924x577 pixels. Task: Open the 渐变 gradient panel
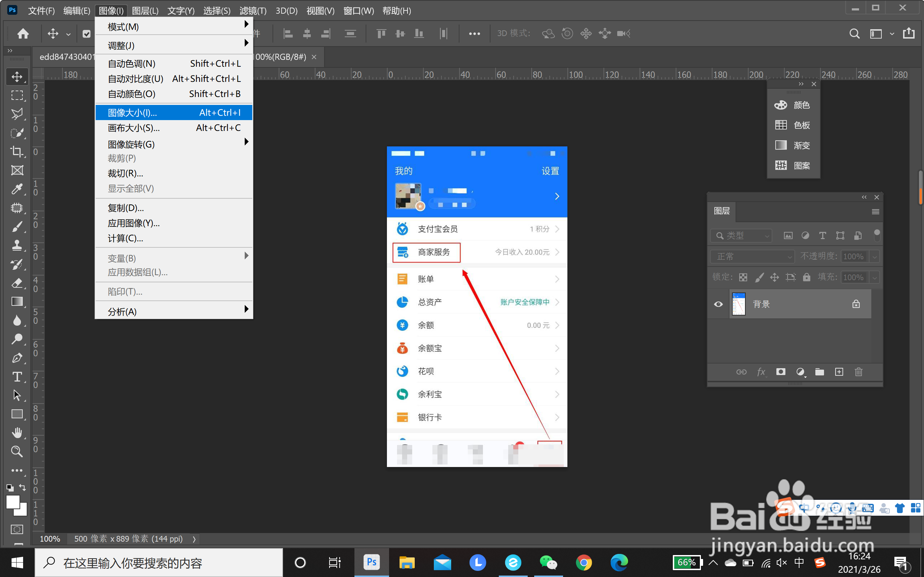[793, 145]
